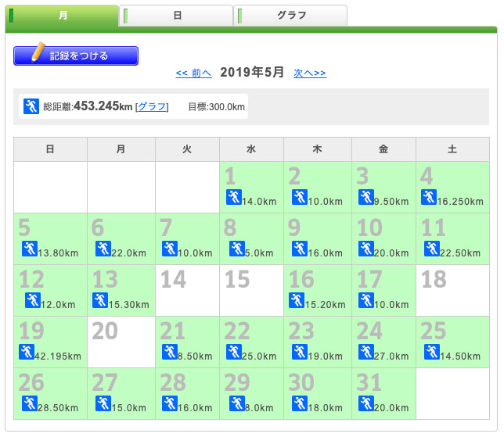Screen dimensions: 504x437
Task: Open the running icon on May 24
Action: coord(366,352)
